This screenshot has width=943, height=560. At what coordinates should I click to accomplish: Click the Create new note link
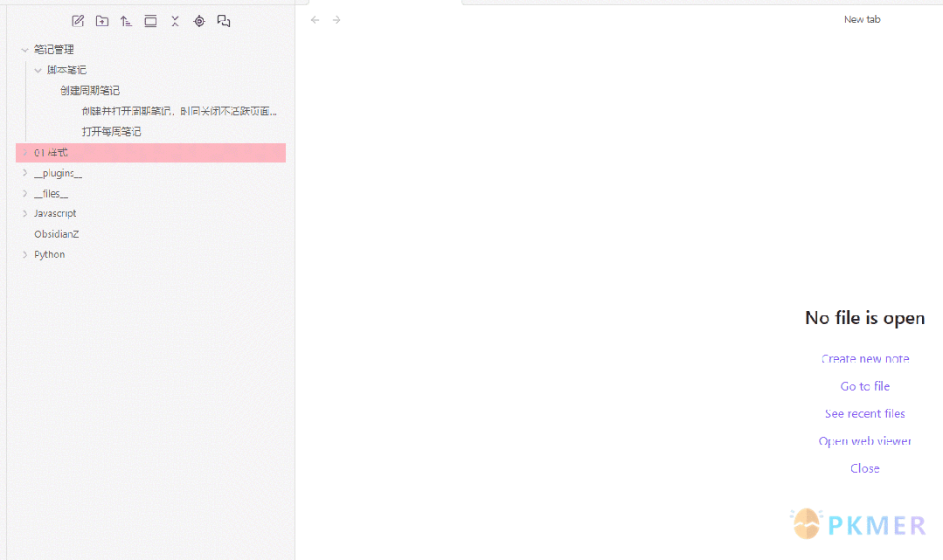865,358
